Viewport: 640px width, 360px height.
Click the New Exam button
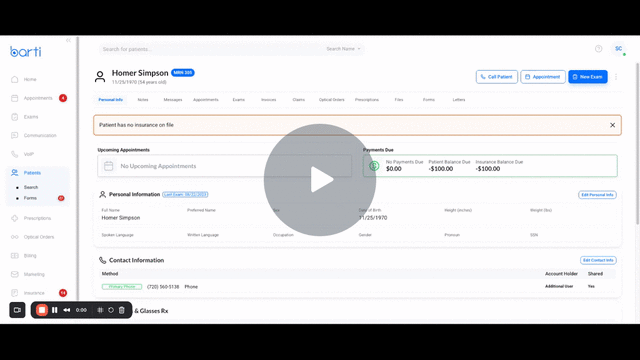pyautogui.click(x=588, y=77)
